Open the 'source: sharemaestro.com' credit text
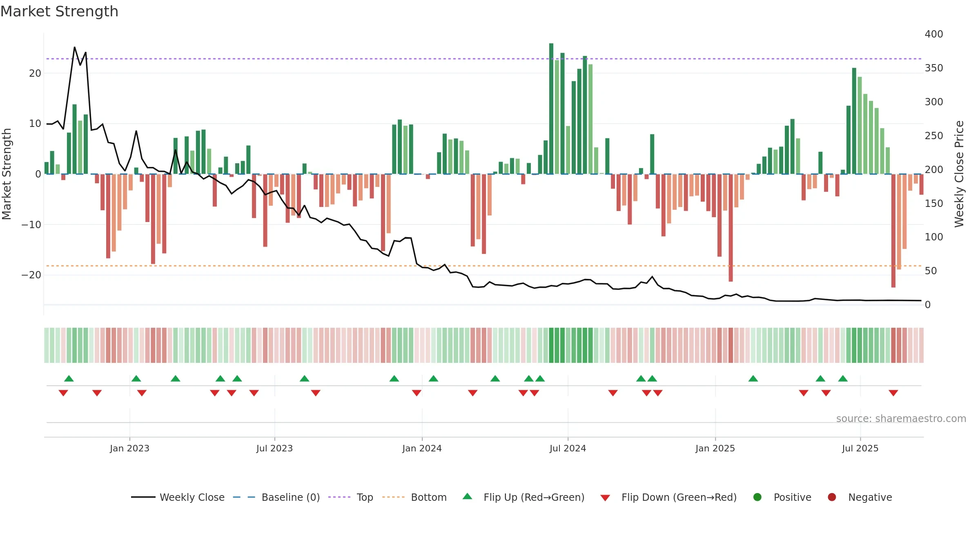Image resolution: width=980 pixels, height=551 pixels. [901, 419]
